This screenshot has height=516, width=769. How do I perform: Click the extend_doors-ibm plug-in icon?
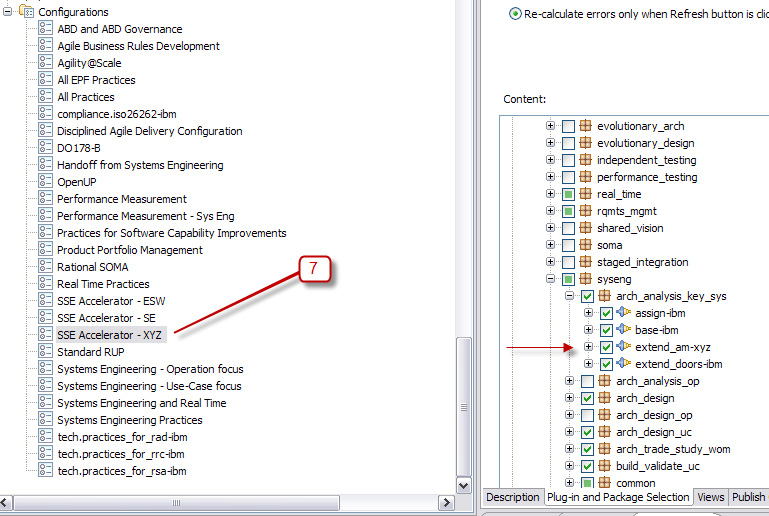[623, 363]
